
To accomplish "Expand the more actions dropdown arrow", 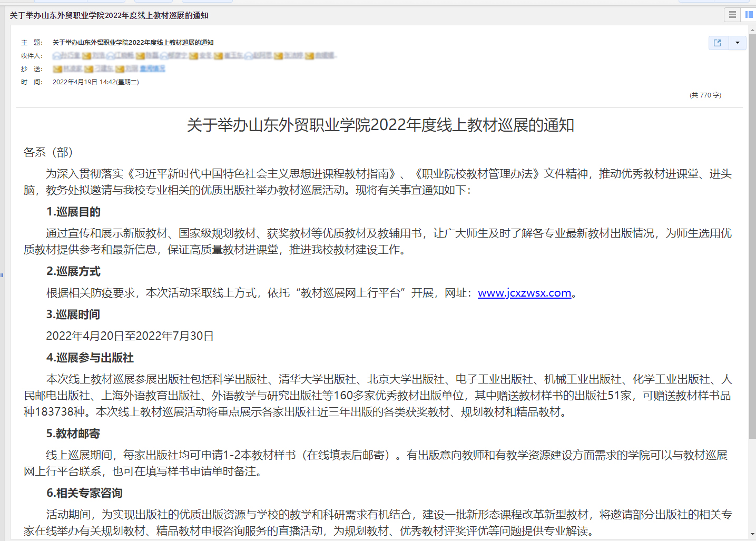I will (737, 43).
